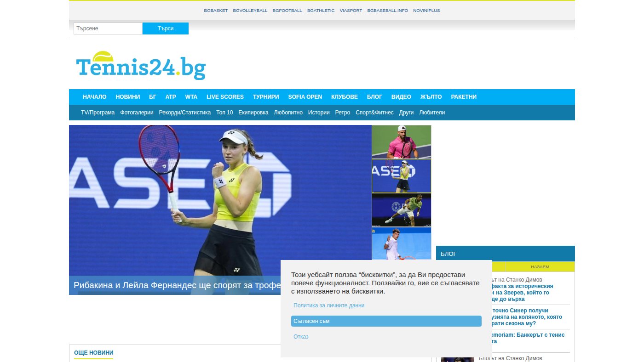644x362 pixels.
Task: Open НОВИНИ in the main menu
Action: 128,97
